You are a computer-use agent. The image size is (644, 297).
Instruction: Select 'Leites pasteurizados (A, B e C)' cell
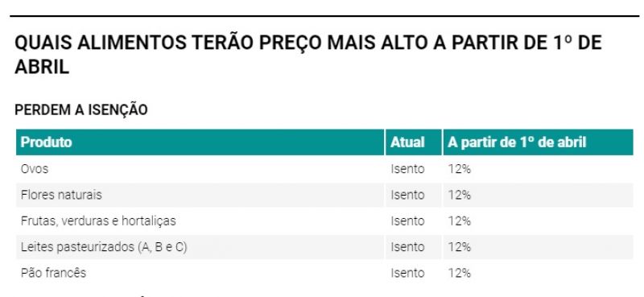coord(104,247)
